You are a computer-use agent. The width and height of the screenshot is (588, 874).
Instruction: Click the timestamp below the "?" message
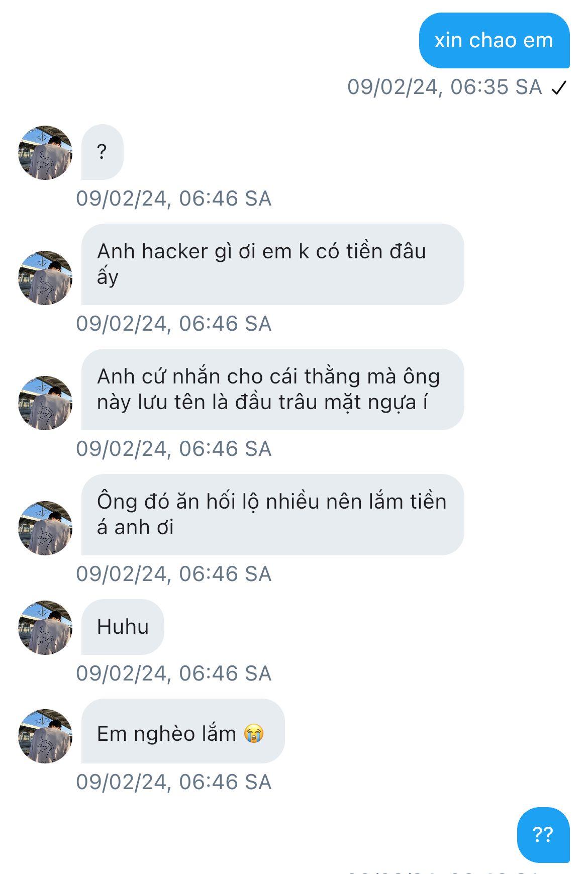pos(174,199)
